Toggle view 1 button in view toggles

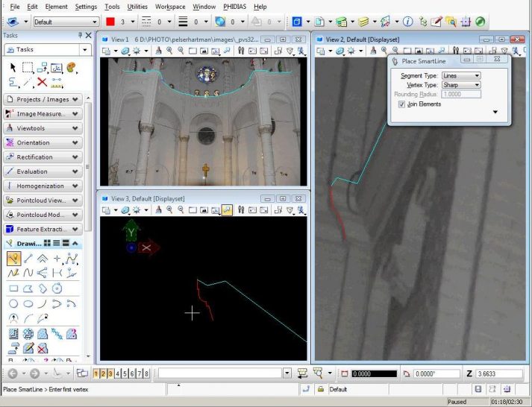pyautogui.click(x=96, y=373)
